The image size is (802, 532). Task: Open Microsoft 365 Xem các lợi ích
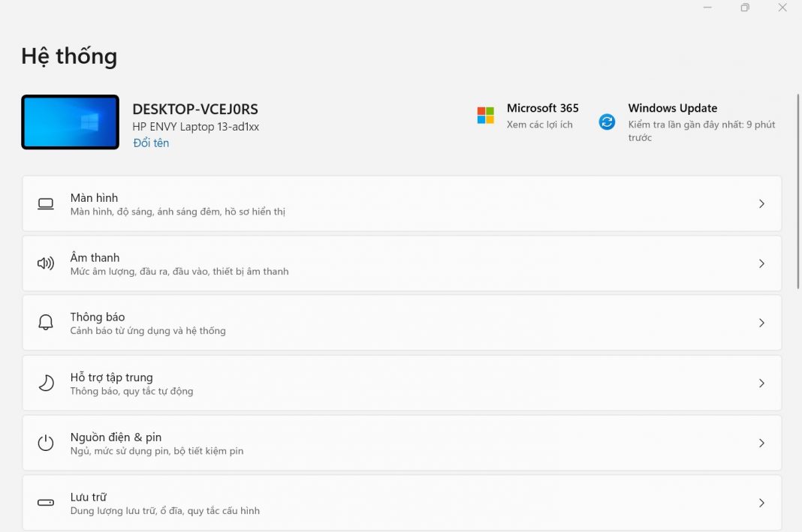(x=539, y=125)
